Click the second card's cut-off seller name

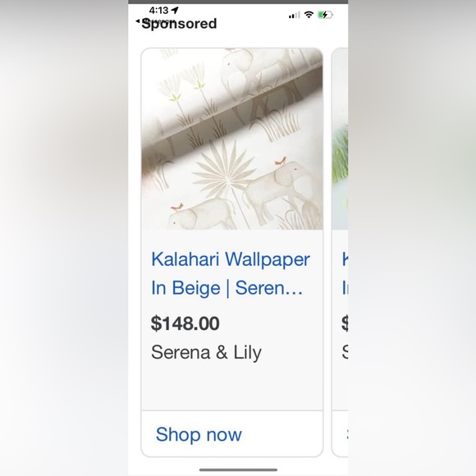coord(345,352)
